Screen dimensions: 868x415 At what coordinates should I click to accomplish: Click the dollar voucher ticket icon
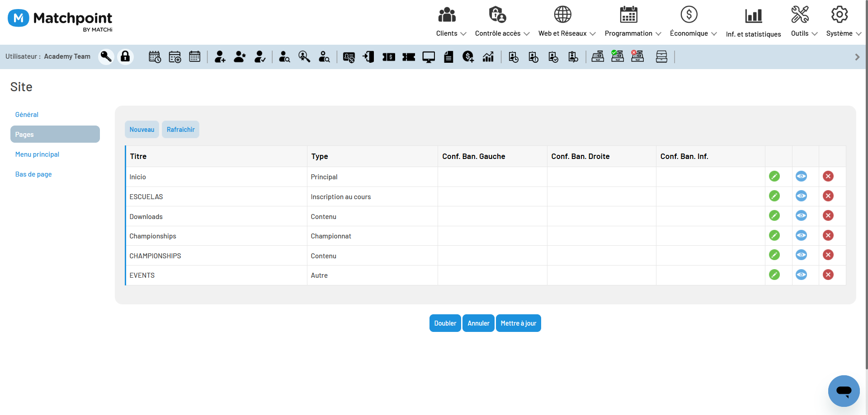click(x=389, y=57)
